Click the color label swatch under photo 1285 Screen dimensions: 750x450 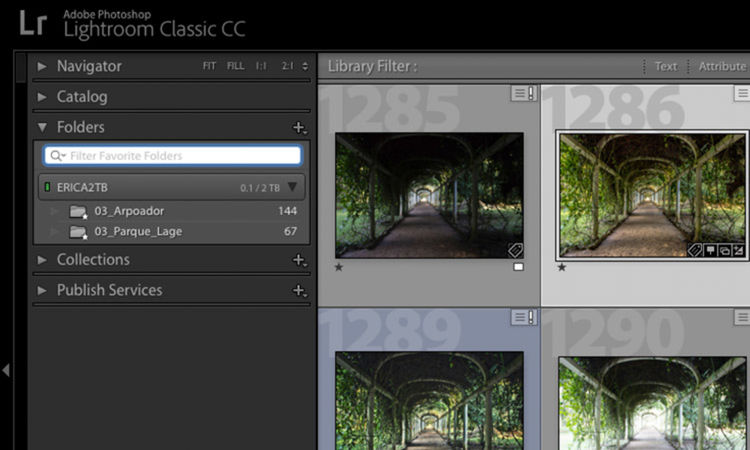[x=518, y=267]
